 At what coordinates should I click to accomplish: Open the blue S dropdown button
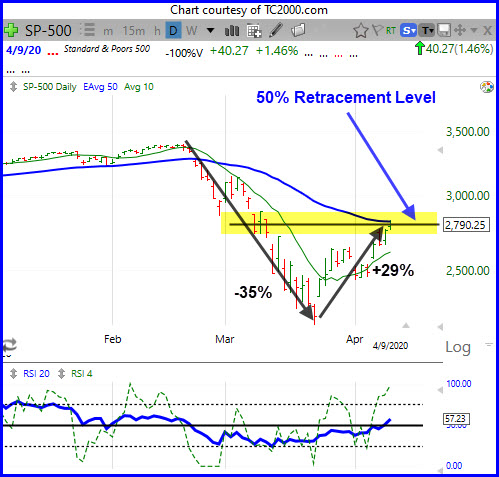click(408, 31)
